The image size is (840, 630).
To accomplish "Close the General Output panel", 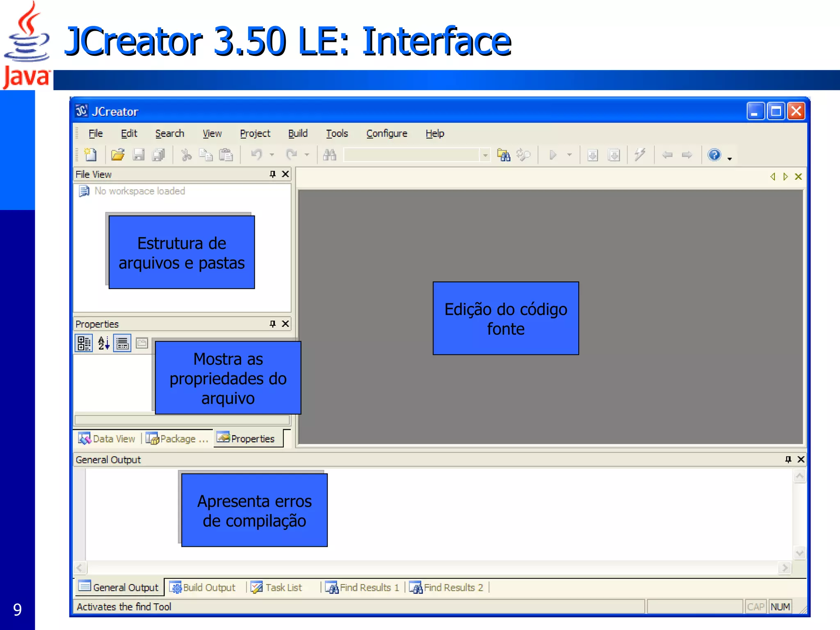I will (801, 459).
